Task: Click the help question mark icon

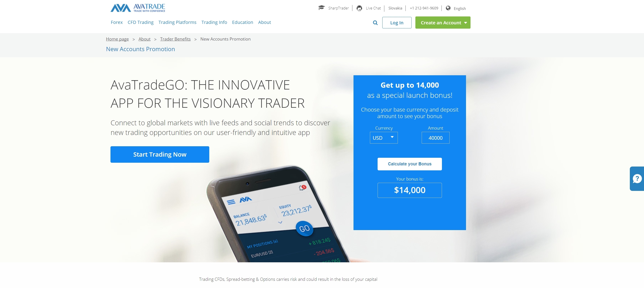Action: [636, 179]
